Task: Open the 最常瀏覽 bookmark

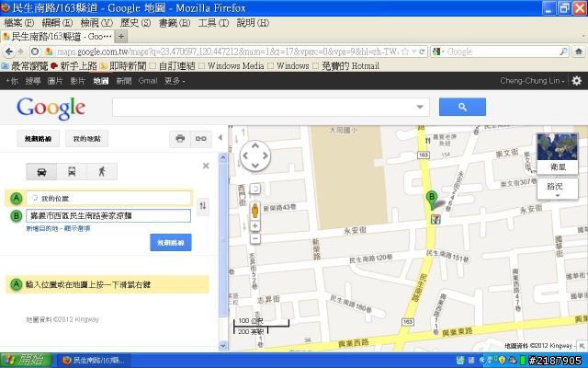Action: click(x=25, y=66)
